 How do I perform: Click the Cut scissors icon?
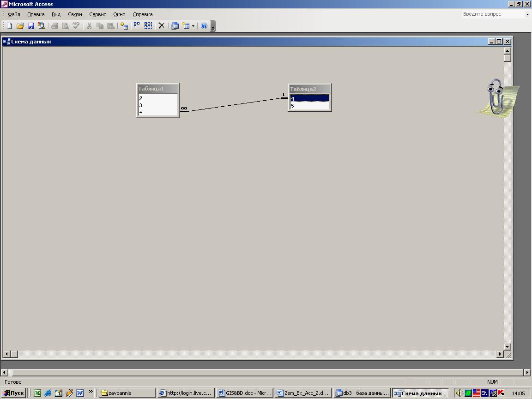pyautogui.click(x=89, y=26)
